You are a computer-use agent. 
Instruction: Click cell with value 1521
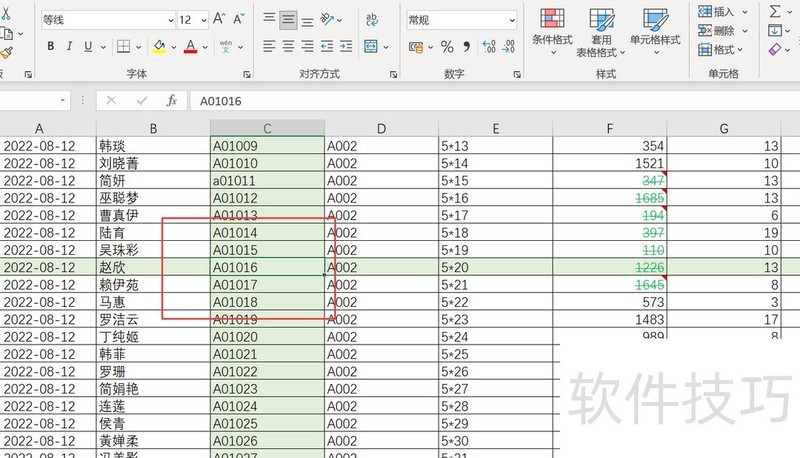[x=610, y=163]
